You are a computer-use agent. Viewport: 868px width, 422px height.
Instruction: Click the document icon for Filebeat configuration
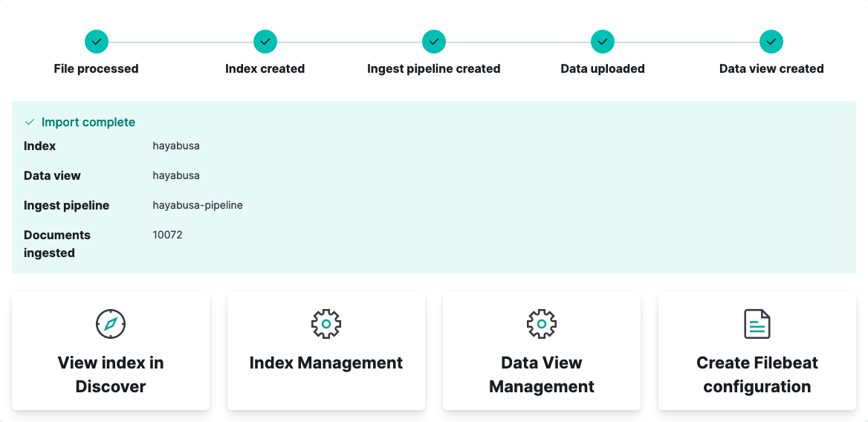coord(757,324)
